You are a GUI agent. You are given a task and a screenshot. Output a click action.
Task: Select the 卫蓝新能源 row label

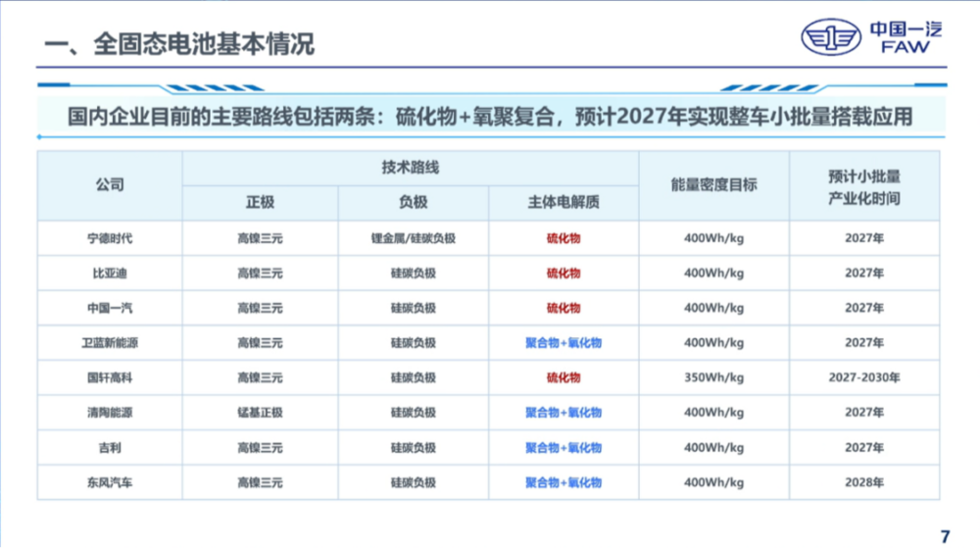[x=110, y=343]
